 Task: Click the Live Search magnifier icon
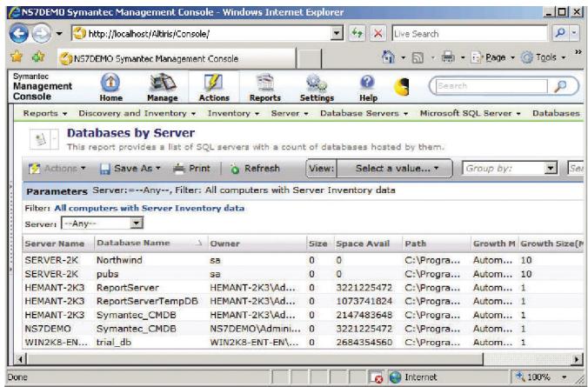(560, 34)
